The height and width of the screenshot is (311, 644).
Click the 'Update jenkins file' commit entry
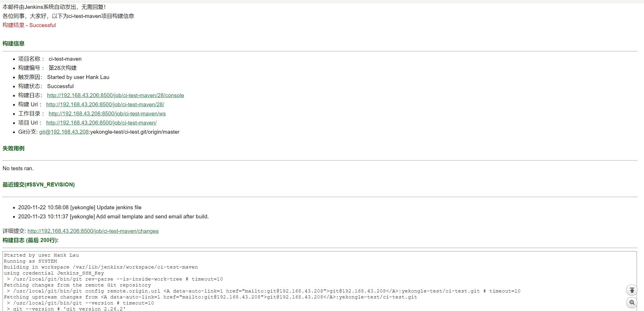pos(80,208)
